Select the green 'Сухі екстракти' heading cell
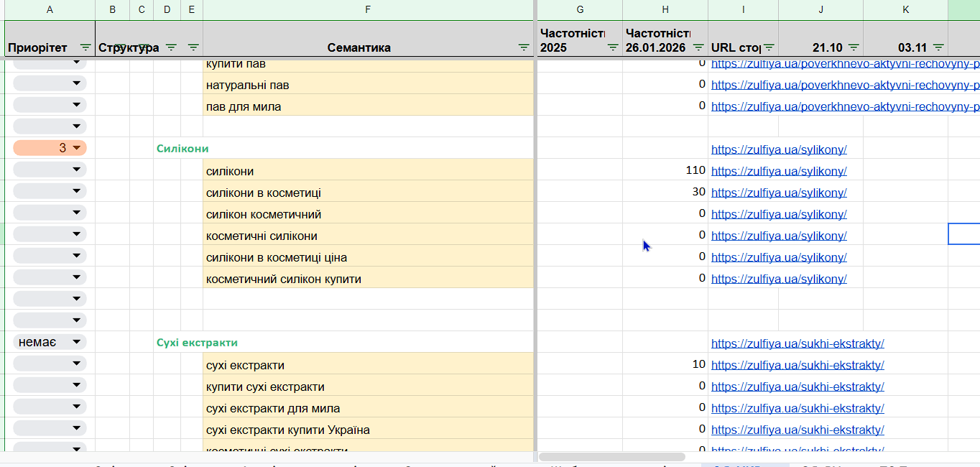The width and height of the screenshot is (980, 467). click(x=197, y=343)
